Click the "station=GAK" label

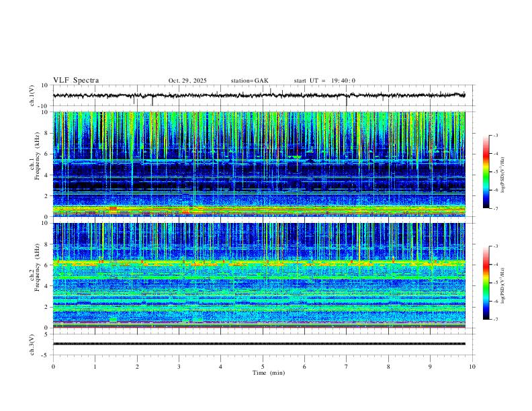coord(249,81)
